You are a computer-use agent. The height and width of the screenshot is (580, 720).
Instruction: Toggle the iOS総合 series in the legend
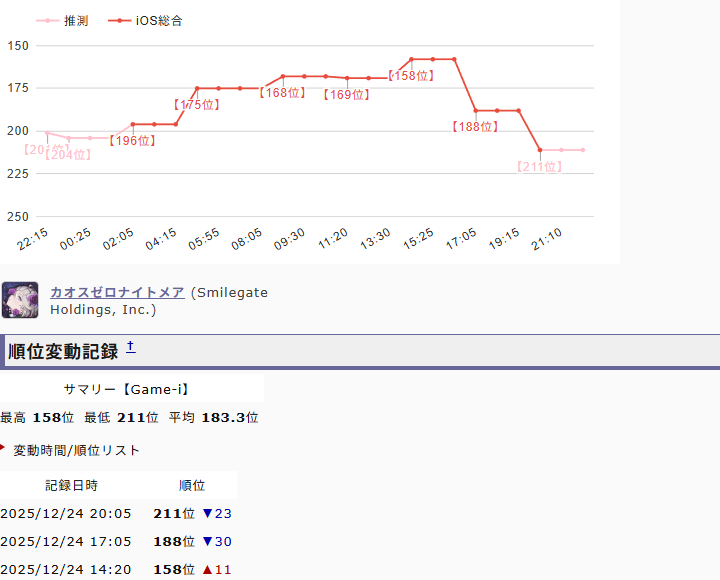[145, 21]
